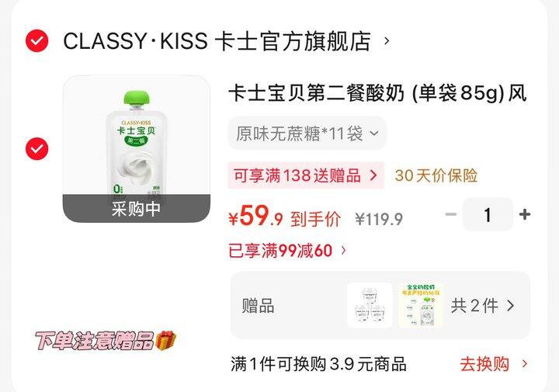This screenshot has width=559, height=392.
Task: Tap the 去换购 redemption link
Action: click(x=494, y=364)
